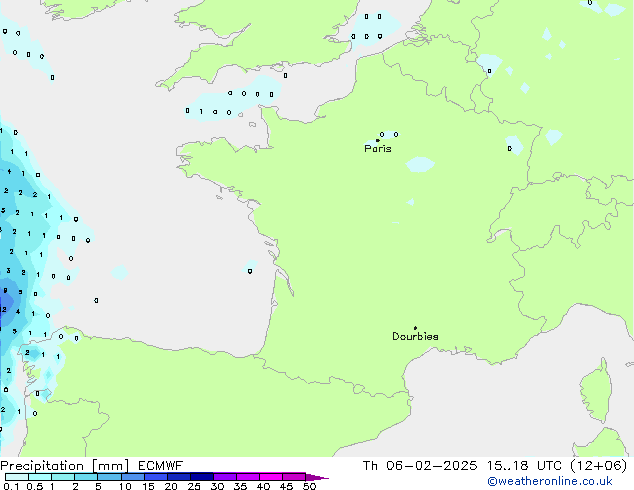
Task: Pick the 30–35 mm purple legend swatch
Action: click(x=224, y=477)
